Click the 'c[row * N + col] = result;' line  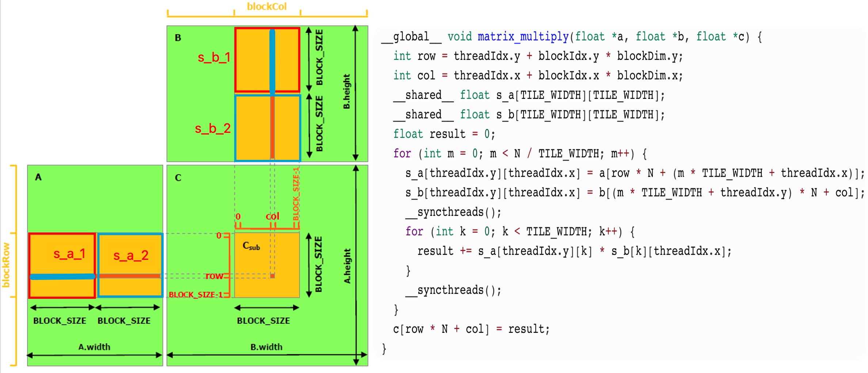tap(471, 329)
